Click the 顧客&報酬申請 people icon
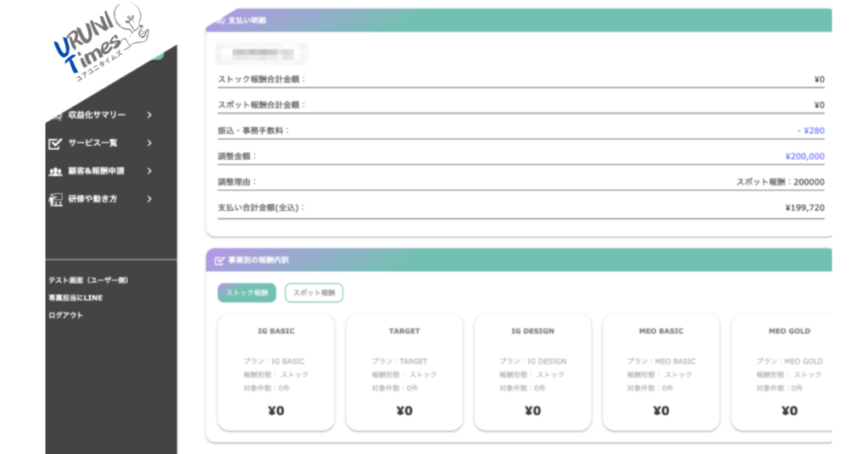 [x=56, y=171]
